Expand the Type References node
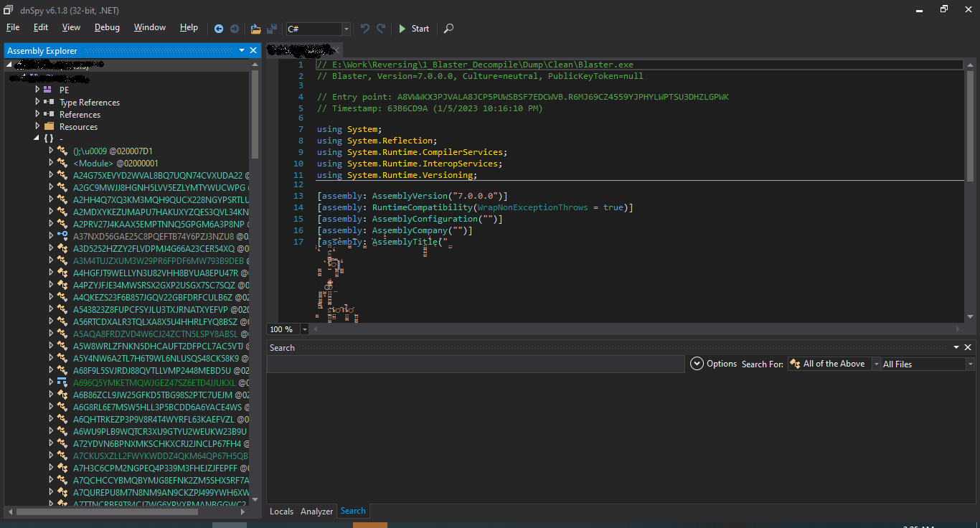The image size is (980, 528). (x=37, y=102)
